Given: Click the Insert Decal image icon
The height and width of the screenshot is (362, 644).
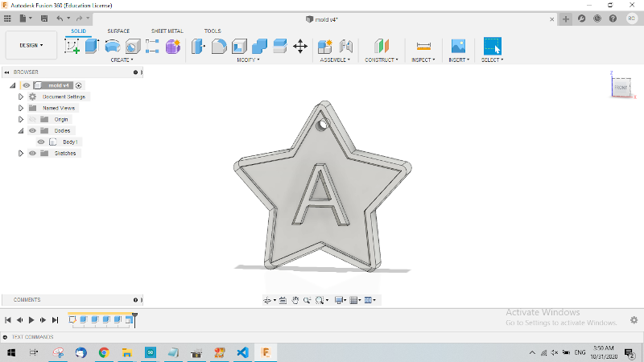Looking at the screenshot, I should click(458, 46).
